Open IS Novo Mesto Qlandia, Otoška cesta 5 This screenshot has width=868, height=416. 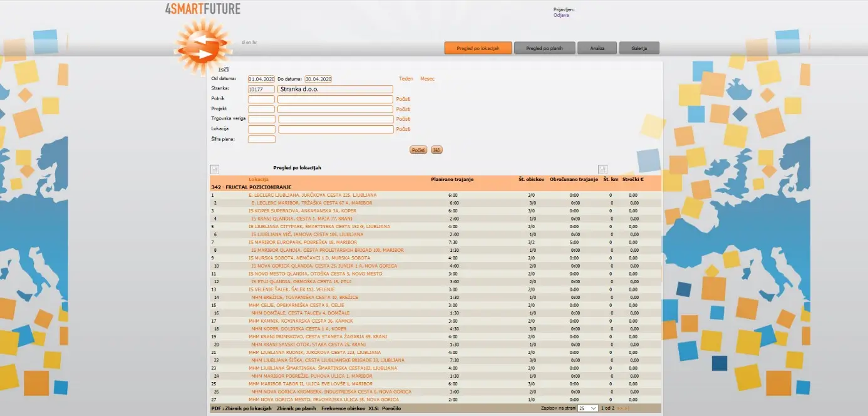click(315, 274)
